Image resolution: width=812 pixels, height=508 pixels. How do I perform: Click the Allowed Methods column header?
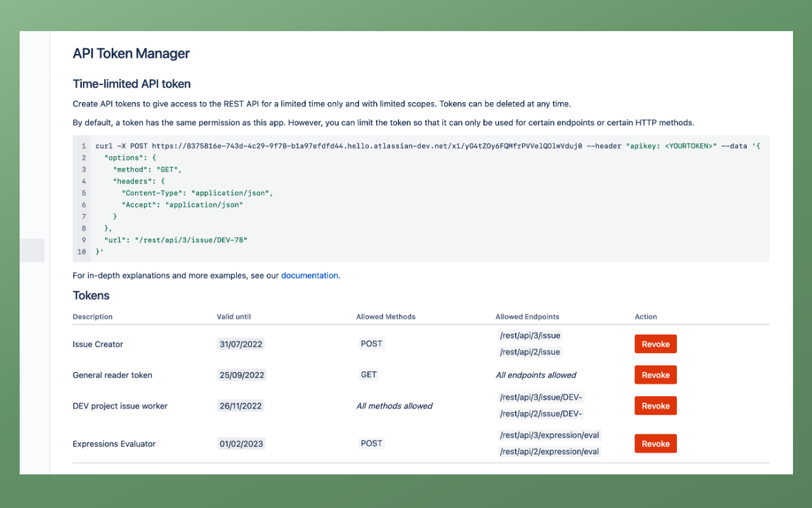[386, 316]
